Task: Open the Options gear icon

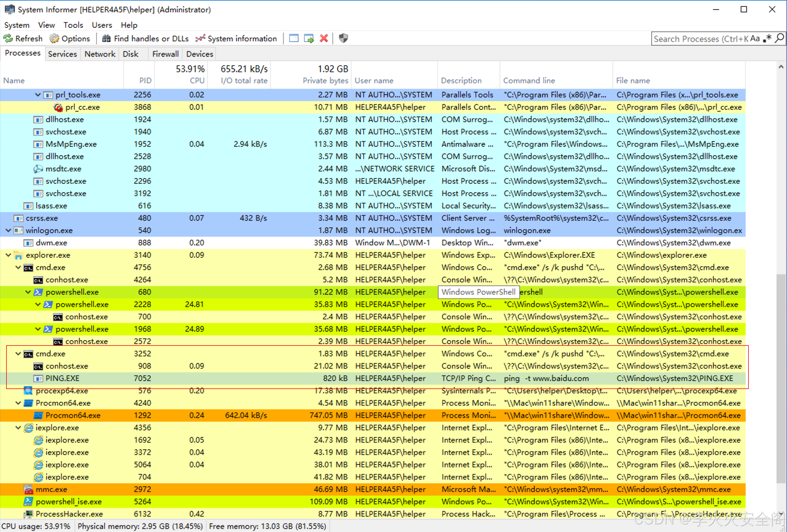Action: (x=54, y=39)
